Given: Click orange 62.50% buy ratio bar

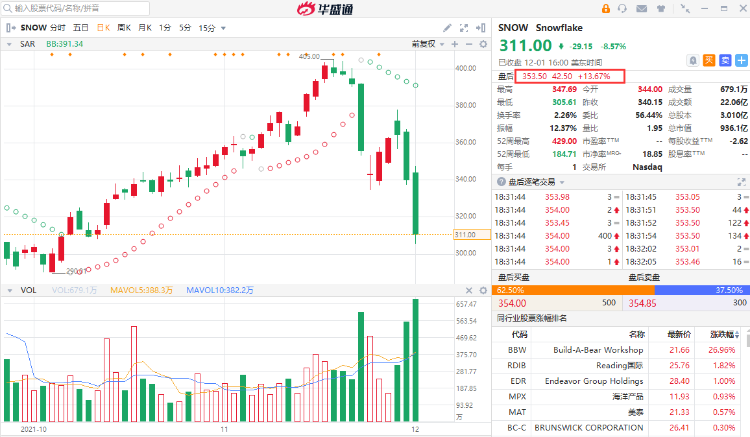Looking at the screenshot, I should 573,290.
